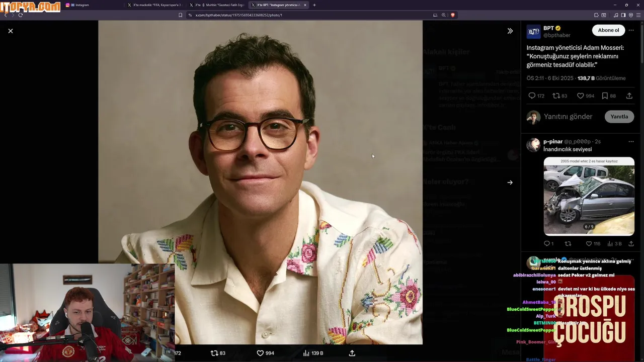Viewport: 644px width, 362px height.
Task: Click the p-pinar username link
Action: (553, 141)
